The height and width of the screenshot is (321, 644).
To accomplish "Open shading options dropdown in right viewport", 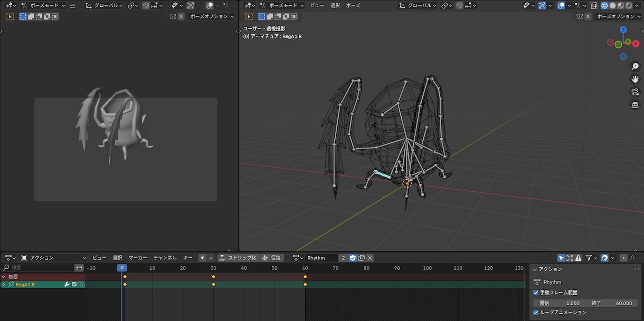I will (x=637, y=6).
